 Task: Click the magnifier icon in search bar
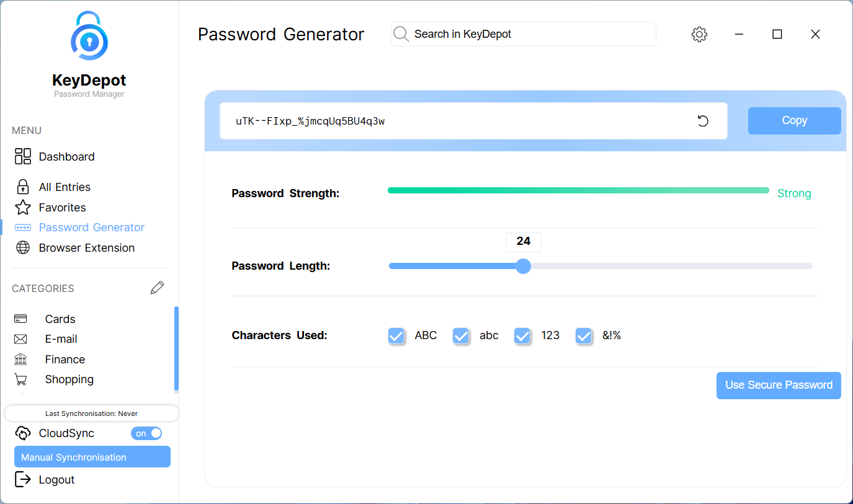click(x=401, y=34)
